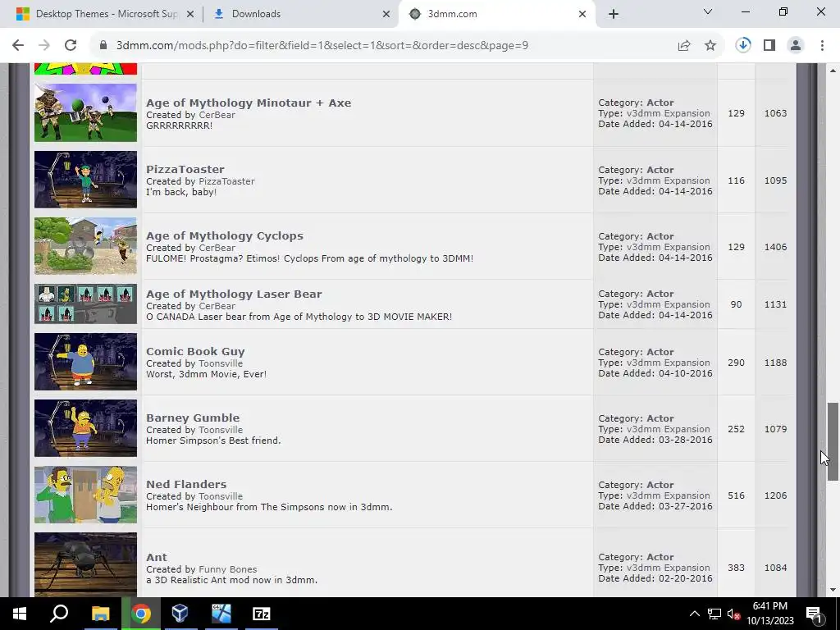The image size is (840, 630).
Task: Click the PizzaToaster thumbnail image
Action: [85, 180]
